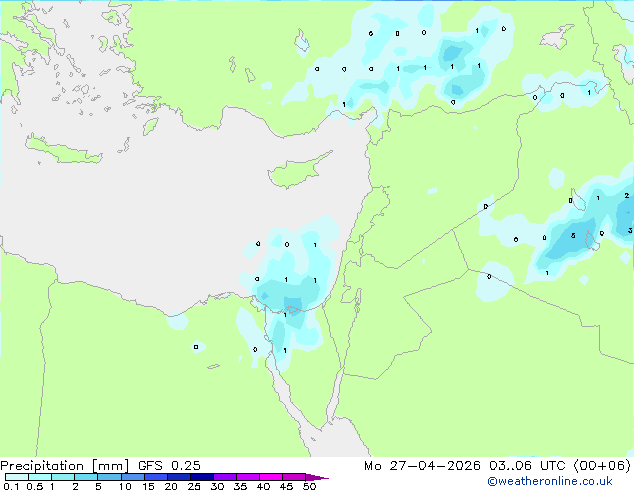Click the 'Mo 27-04-2026' date text
The height and width of the screenshot is (490, 634).
422,466
